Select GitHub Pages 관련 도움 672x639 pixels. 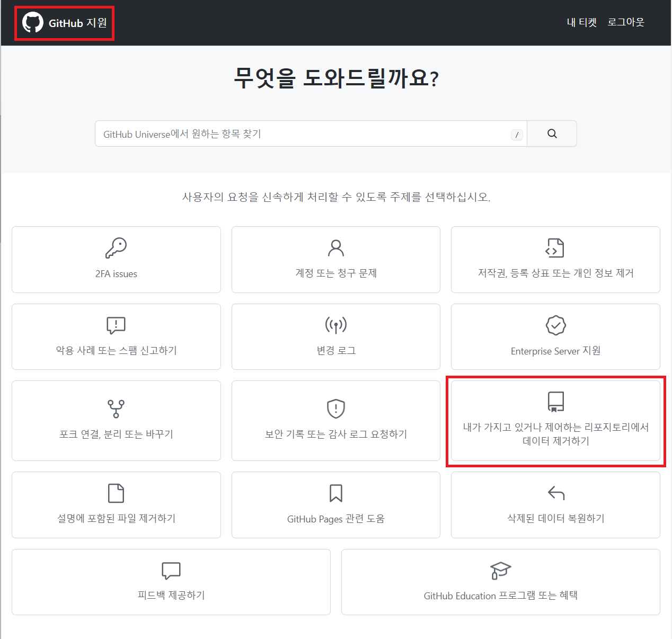(x=336, y=505)
